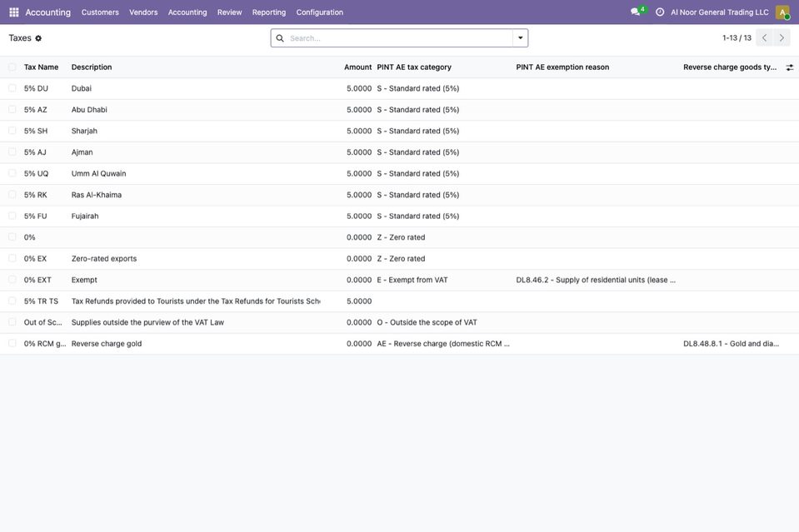Sort by PINT AE tax category header

414,67
